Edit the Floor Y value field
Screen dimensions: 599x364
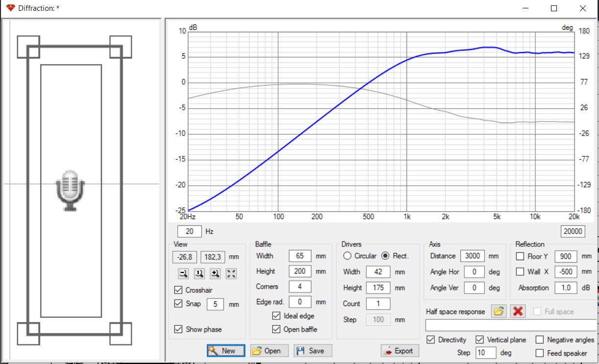[x=565, y=256]
